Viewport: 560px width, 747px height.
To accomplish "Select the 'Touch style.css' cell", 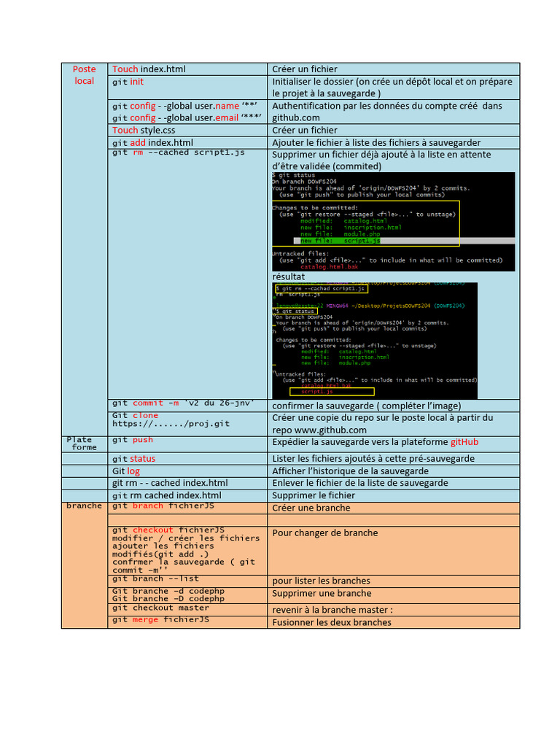I will tap(187, 130).
